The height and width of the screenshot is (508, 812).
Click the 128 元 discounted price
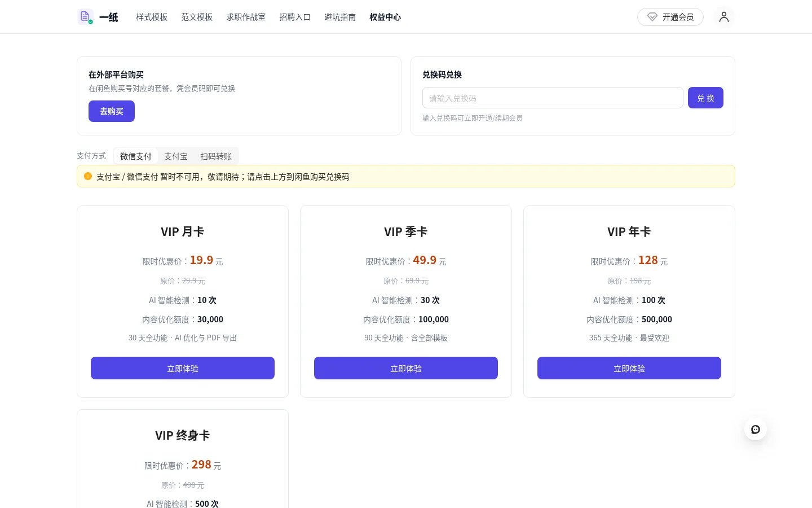pyautogui.click(x=653, y=260)
